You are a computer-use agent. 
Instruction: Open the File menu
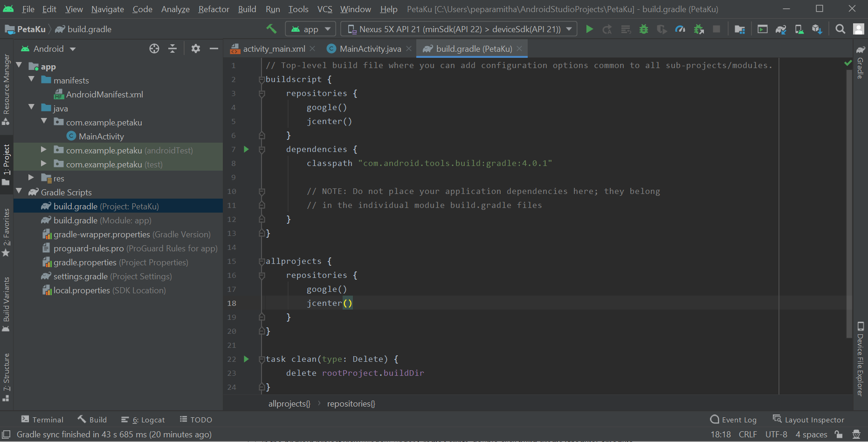click(28, 9)
